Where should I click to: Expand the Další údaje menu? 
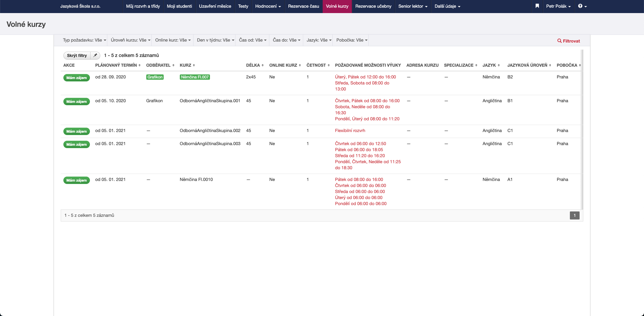tap(447, 6)
